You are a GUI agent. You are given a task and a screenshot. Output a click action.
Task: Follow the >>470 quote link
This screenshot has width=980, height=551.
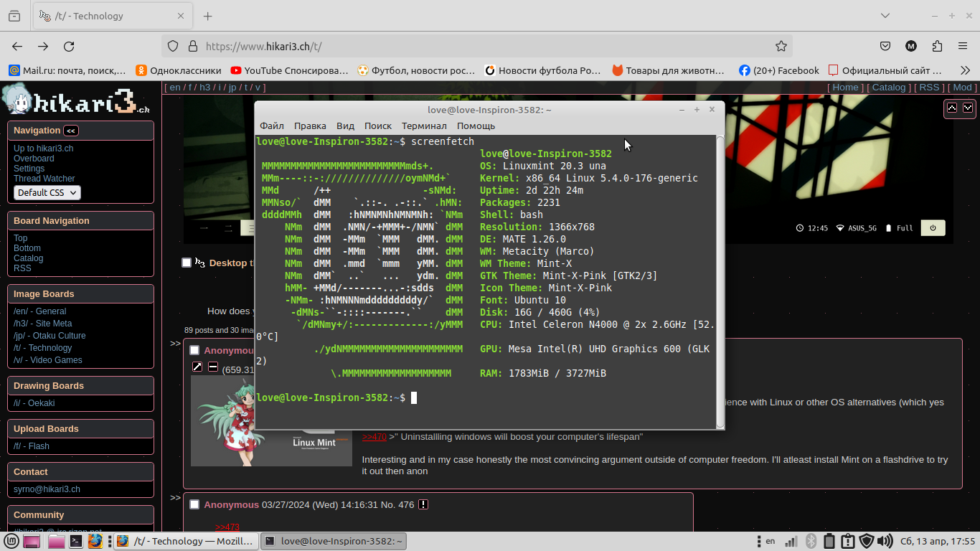point(374,436)
